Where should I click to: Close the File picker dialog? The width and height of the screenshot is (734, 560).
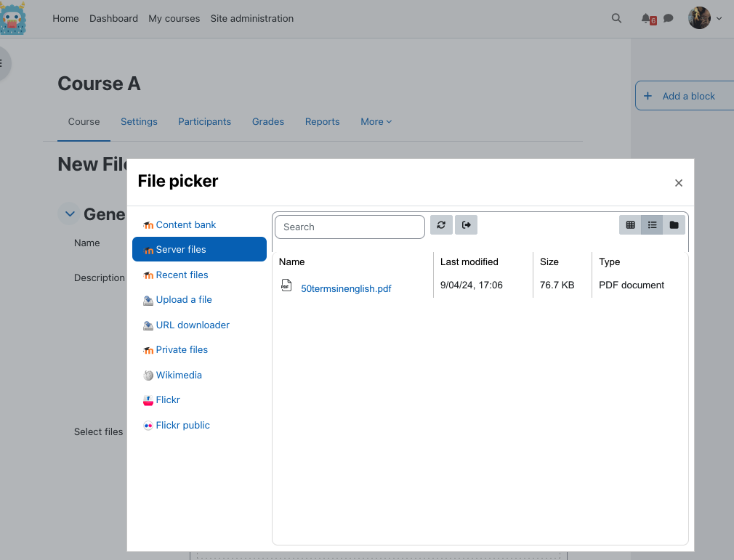(678, 183)
